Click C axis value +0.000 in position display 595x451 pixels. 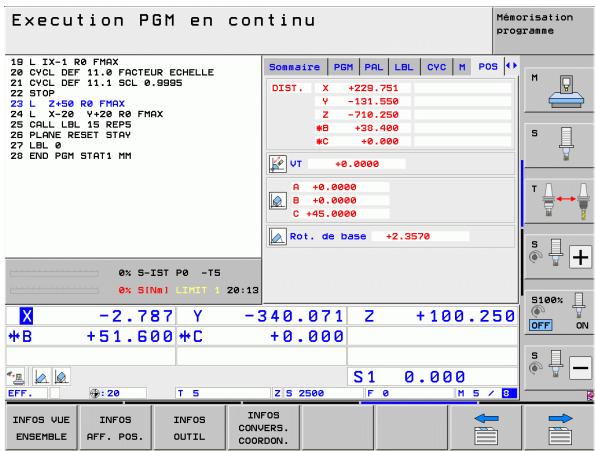point(307,336)
